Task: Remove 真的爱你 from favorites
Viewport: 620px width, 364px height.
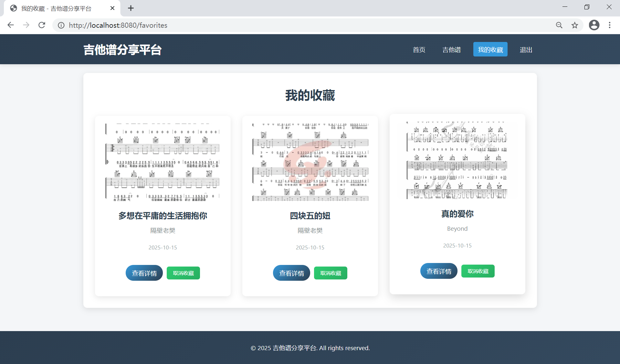Action: click(478, 271)
